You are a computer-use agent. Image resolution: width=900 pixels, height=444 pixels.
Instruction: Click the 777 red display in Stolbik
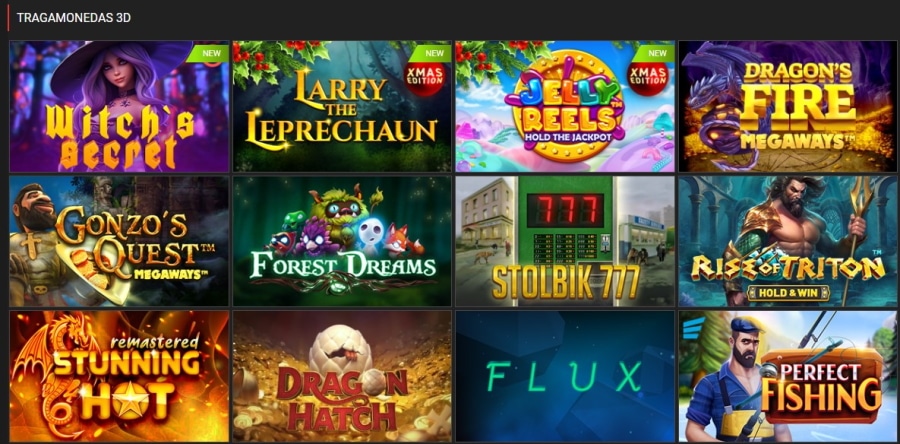pos(565,210)
